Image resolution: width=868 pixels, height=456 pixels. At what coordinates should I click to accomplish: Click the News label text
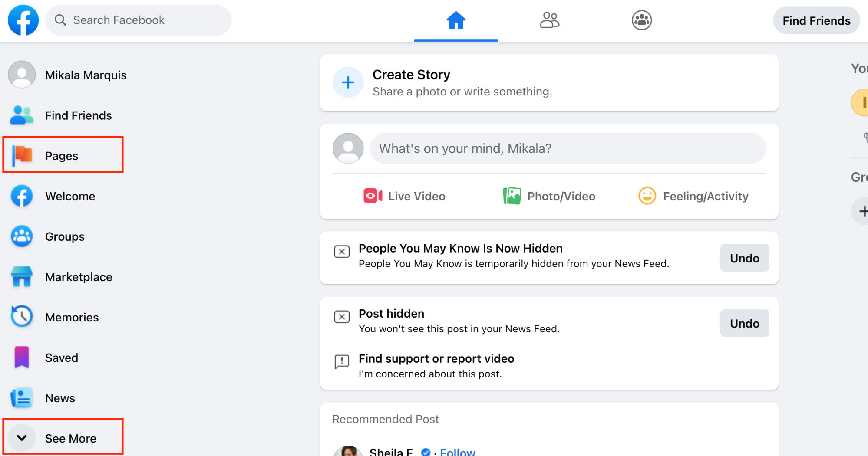(60, 398)
